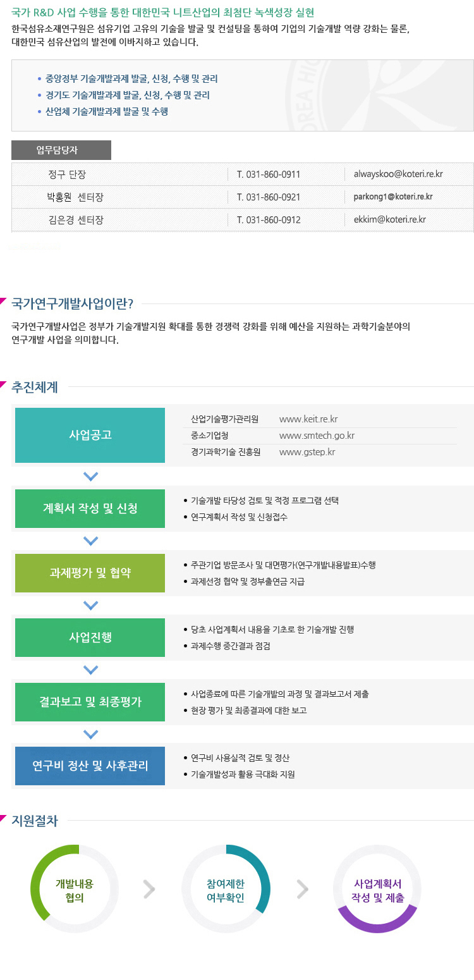Click the purple 사업계획서 작성 및 제출 circle
This screenshot has height=980, width=474.
(377, 888)
